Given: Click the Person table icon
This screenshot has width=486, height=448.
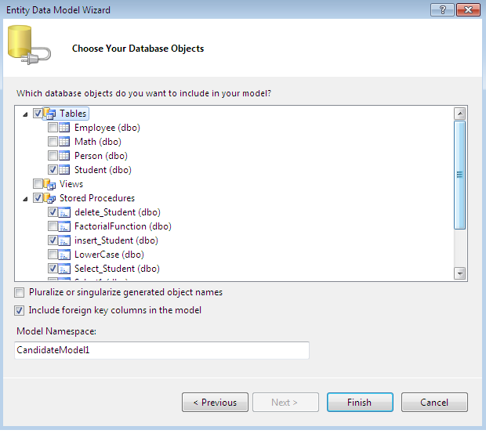Looking at the screenshot, I should [64, 156].
